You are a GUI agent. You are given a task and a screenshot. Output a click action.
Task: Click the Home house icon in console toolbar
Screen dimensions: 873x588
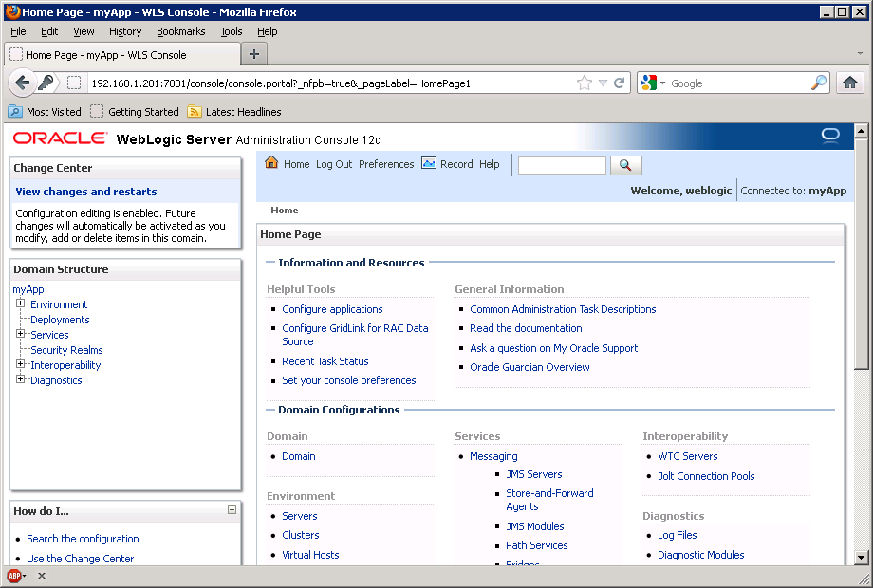tap(271, 163)
